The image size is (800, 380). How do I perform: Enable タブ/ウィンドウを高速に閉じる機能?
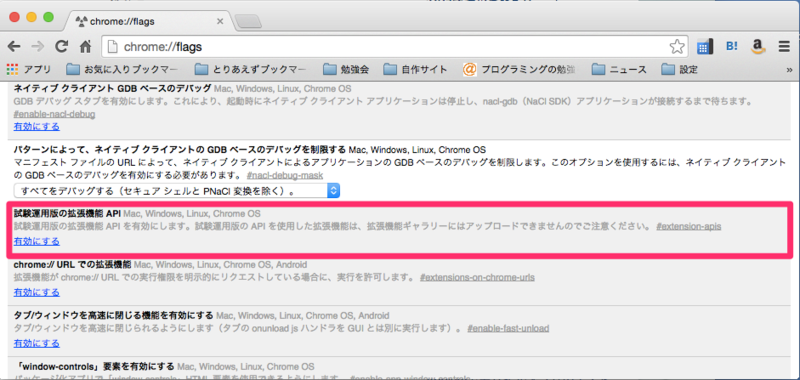[x=37, y=343]
